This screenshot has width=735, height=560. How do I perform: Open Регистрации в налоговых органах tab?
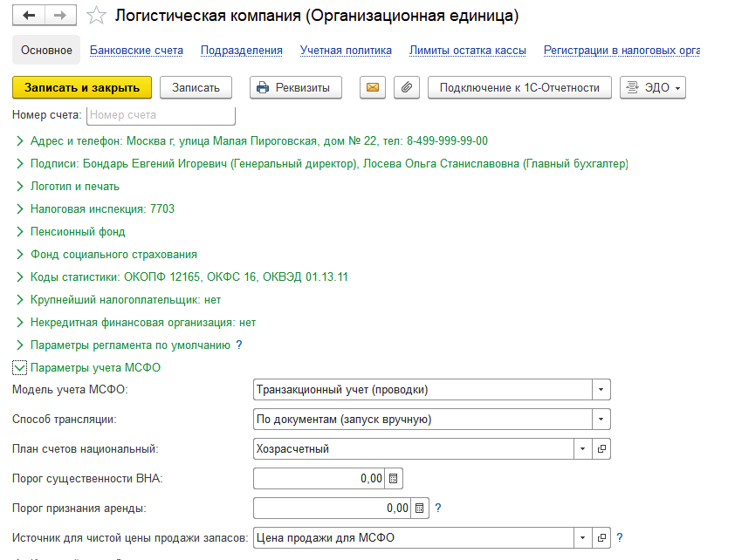[x=622, y=50]
